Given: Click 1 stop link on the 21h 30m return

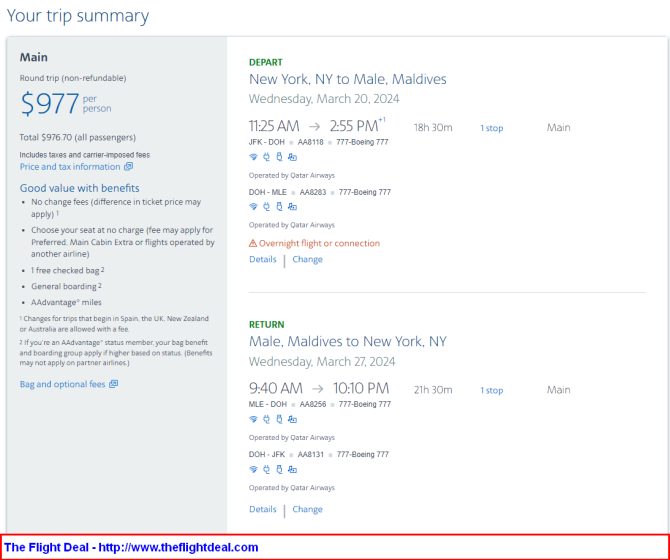Looking at the screenshot, I should coord(492,390).
